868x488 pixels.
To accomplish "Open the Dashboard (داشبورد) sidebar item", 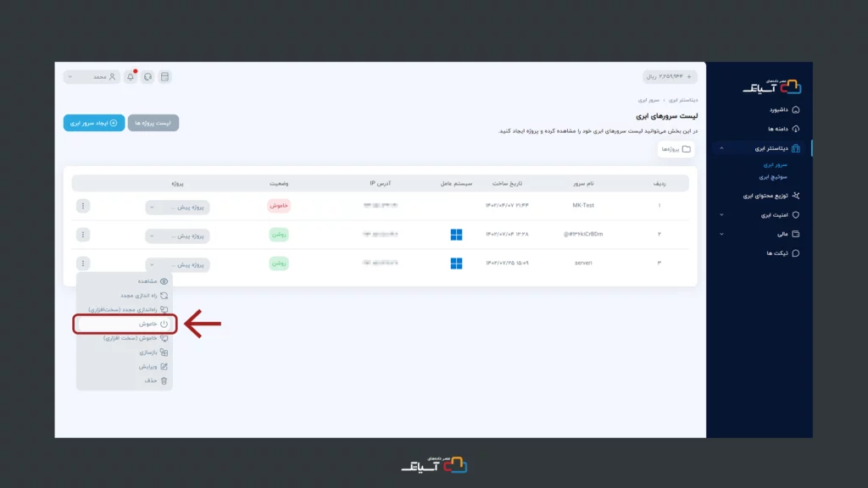I will point(783,109).
